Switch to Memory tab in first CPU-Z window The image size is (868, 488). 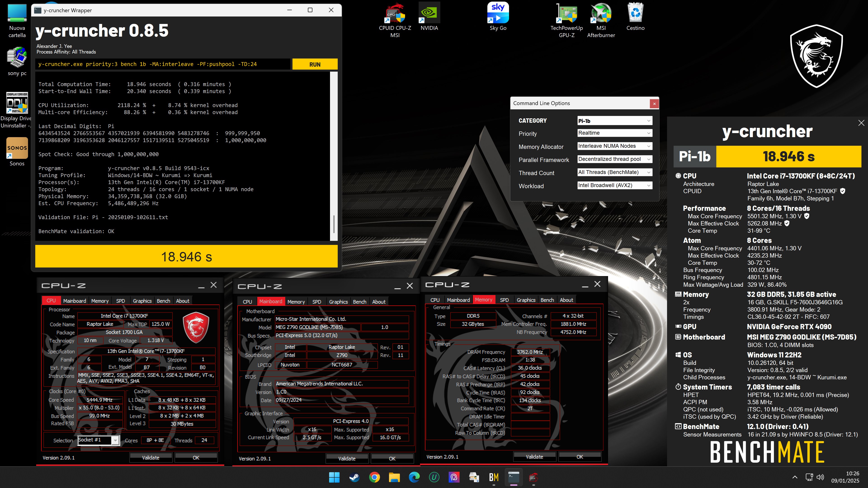tap(100, 301)
